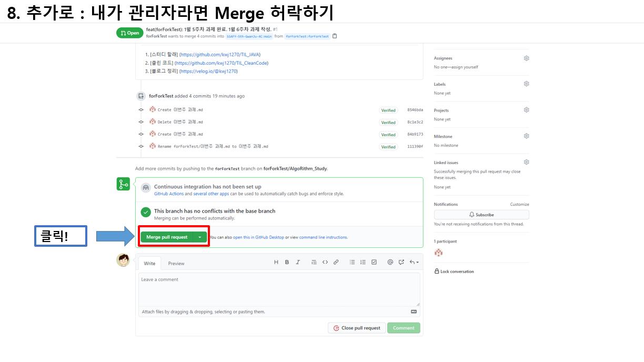The image size is (644, 362).
Task: Click the numbered list icon
Action: (x=363, y=262)
